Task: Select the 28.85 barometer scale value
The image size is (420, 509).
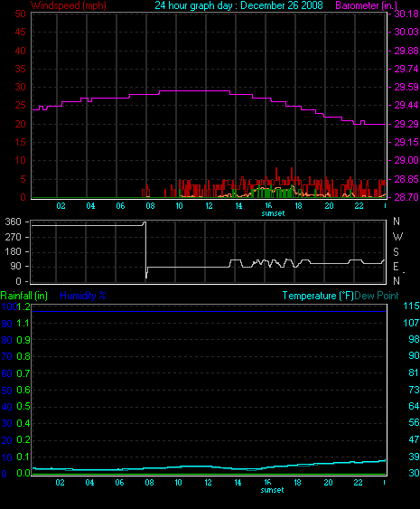Action: (406, 179)
